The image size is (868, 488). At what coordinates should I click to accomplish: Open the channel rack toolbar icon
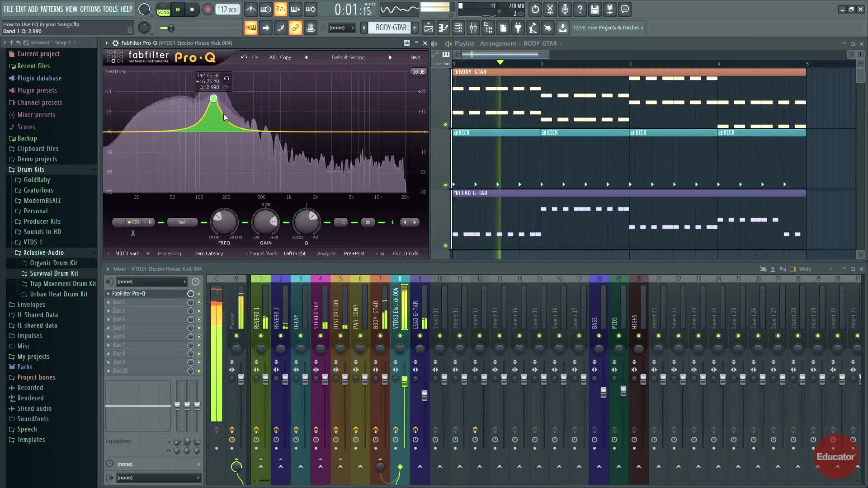458,28
